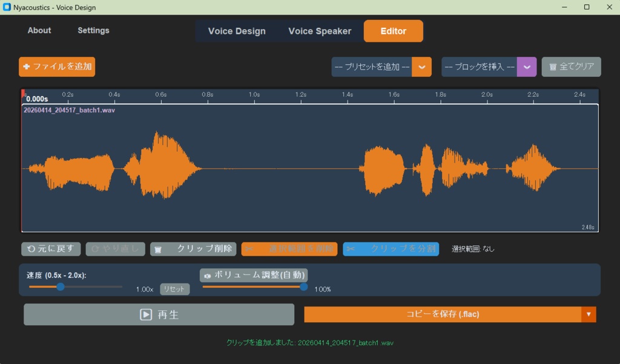Screen dimensions: 620x364
Task: Open the save format dropdown next to コピーを保存
Action: (587, 314)
